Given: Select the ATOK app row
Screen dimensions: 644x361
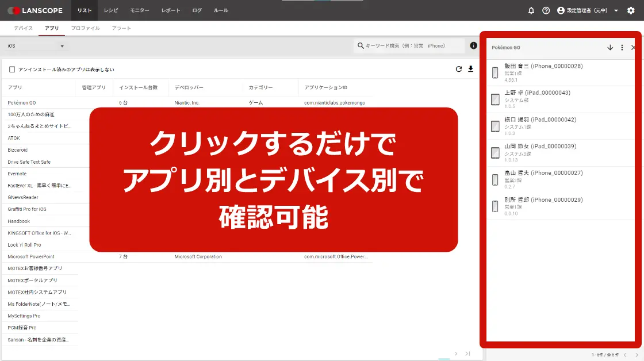Looking at the screenshot, I should click(x=14, y=139).
